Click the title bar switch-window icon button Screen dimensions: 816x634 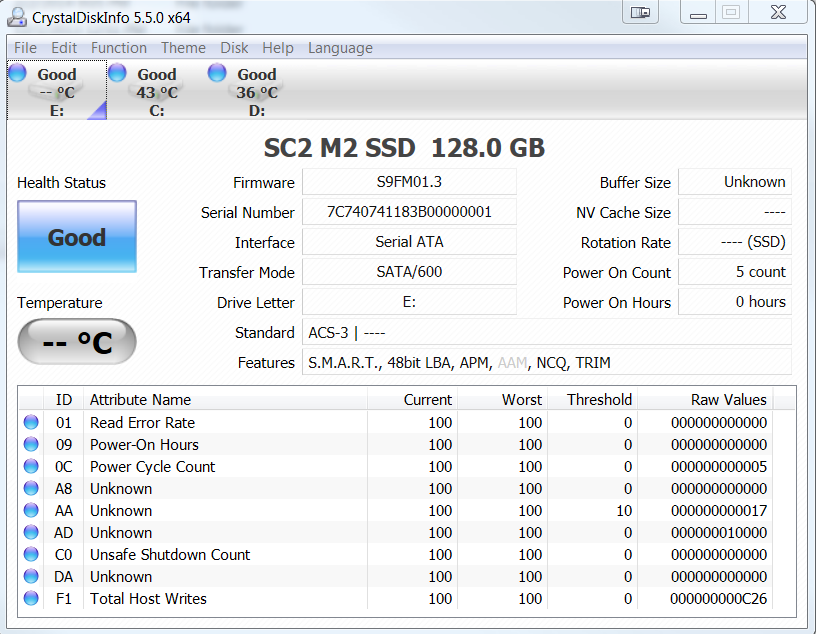click(x=641, y=12)
